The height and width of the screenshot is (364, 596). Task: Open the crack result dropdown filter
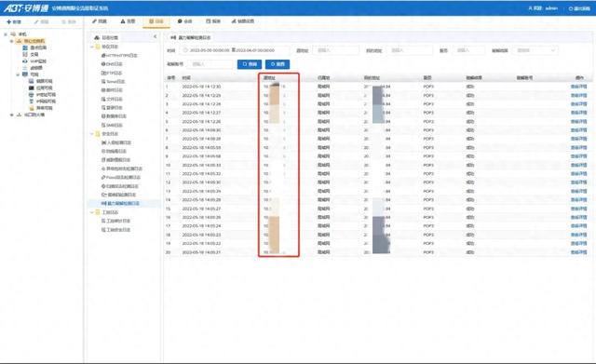click(x=535, y=50)
